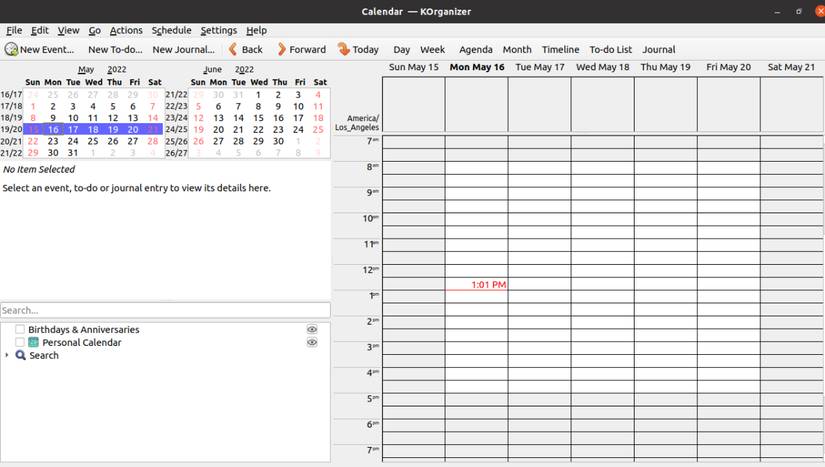
Task: Select June 20 in the mini calendar
Action: coord(218,129)
